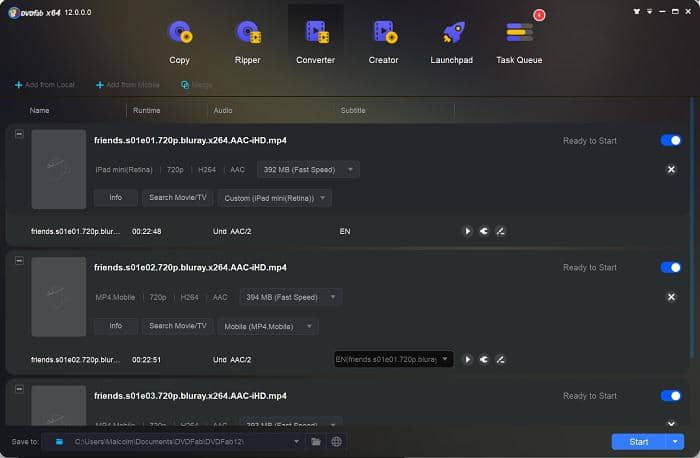Viewport: 700px width, 458px height.
Task: Open the Creator module
Action: coord(383,43)
